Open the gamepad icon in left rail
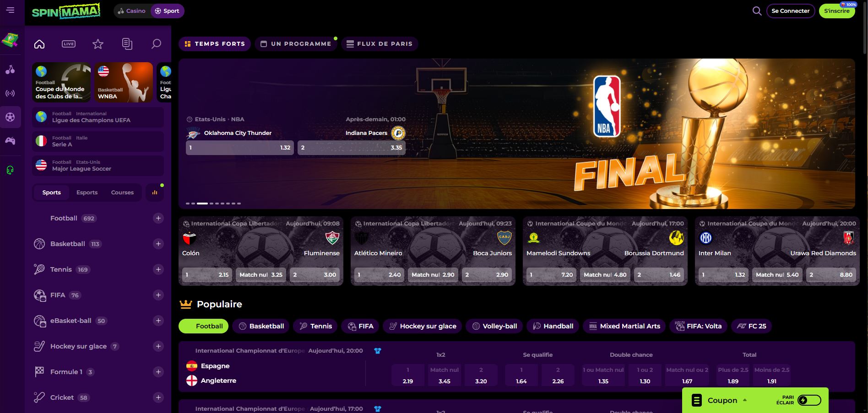 (x=10, y=141)
